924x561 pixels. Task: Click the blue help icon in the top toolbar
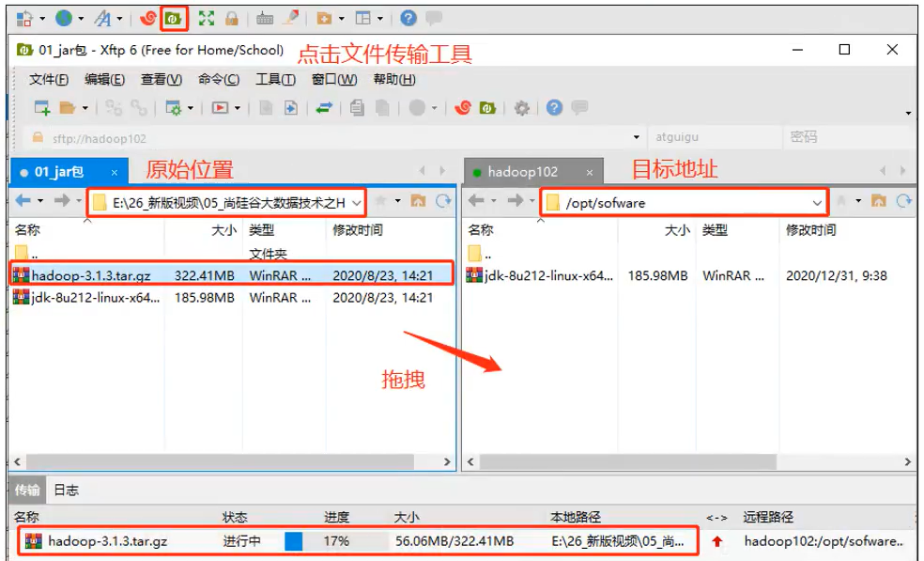[x=408, y=19]
